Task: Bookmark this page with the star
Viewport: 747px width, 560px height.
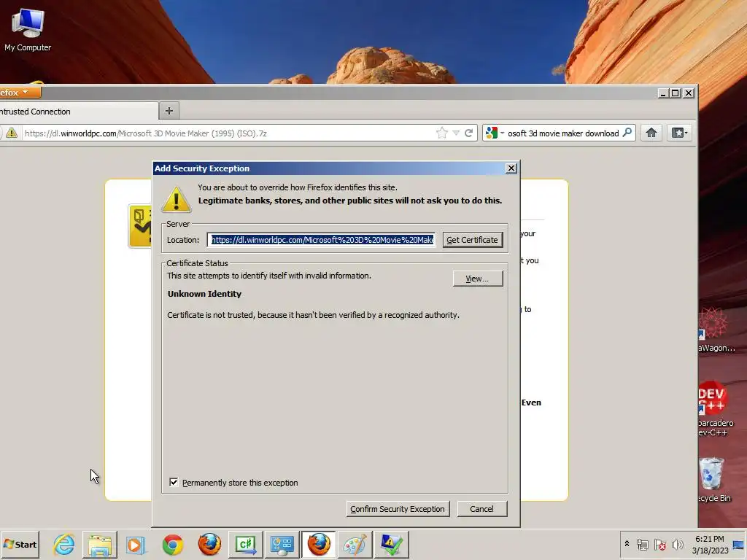Action: [x=441, y=133]
